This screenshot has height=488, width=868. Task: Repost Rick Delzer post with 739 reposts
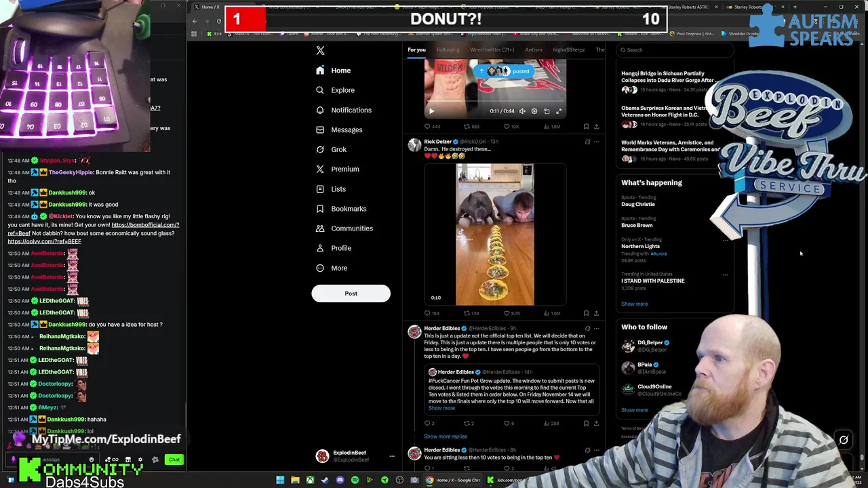click(471, 313)
